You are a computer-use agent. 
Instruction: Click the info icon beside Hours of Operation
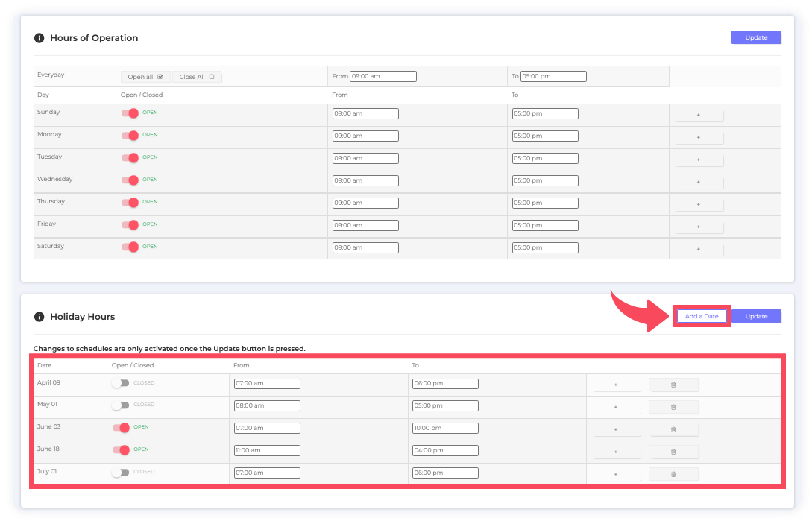[x=40, y=38]
